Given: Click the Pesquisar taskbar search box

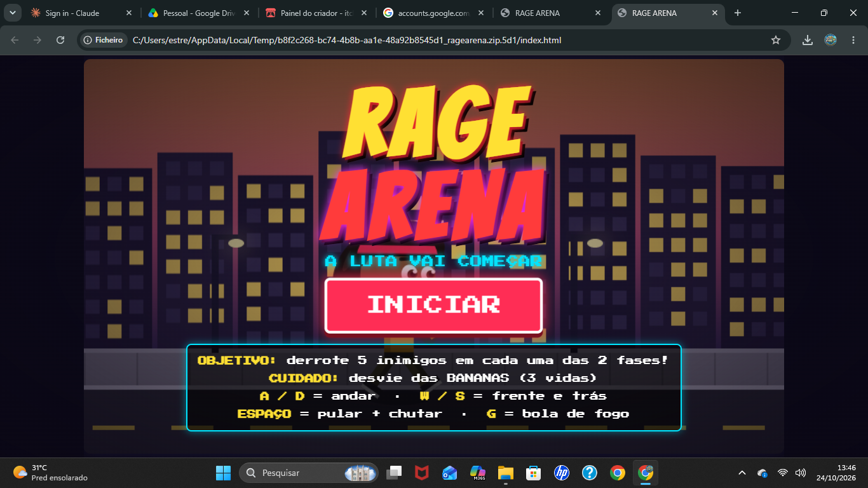Looking at the screenshot, I should (309, 473).
